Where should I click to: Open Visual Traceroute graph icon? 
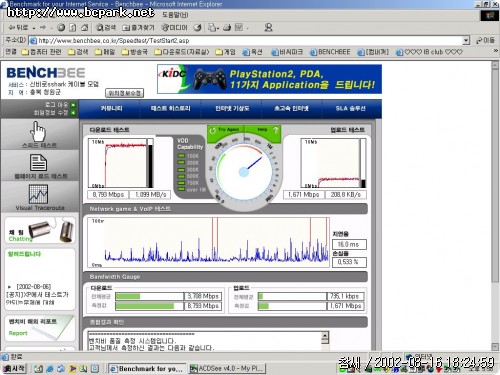tap(38, 194)
